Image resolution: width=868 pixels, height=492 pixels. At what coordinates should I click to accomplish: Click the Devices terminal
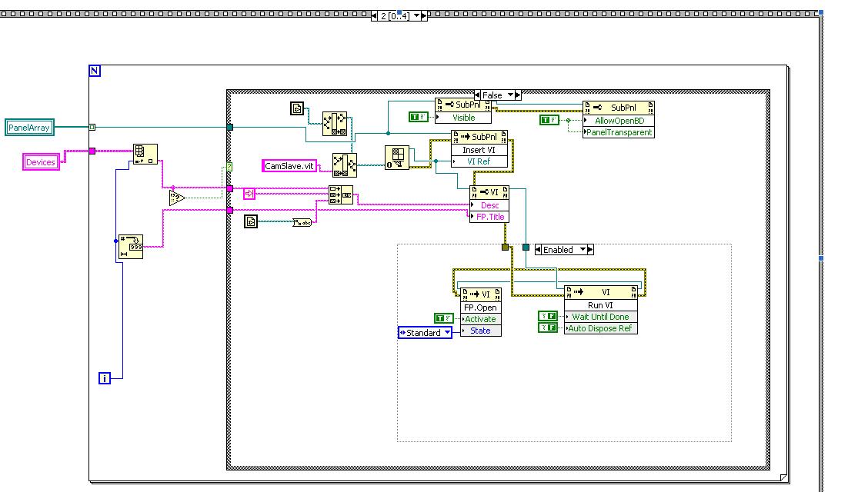pyautogui.click(x=41, y=162)
